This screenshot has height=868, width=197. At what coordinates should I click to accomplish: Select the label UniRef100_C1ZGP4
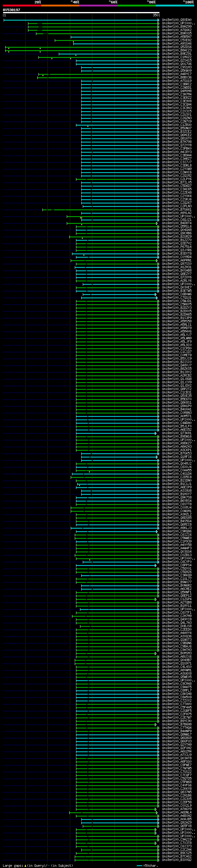(177, 599)
